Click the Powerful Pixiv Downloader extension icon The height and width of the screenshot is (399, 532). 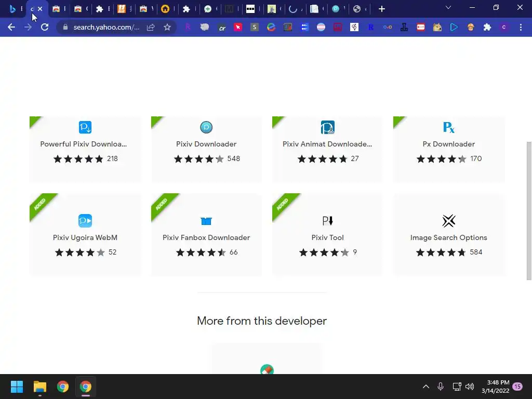click(x=85, y=127)
